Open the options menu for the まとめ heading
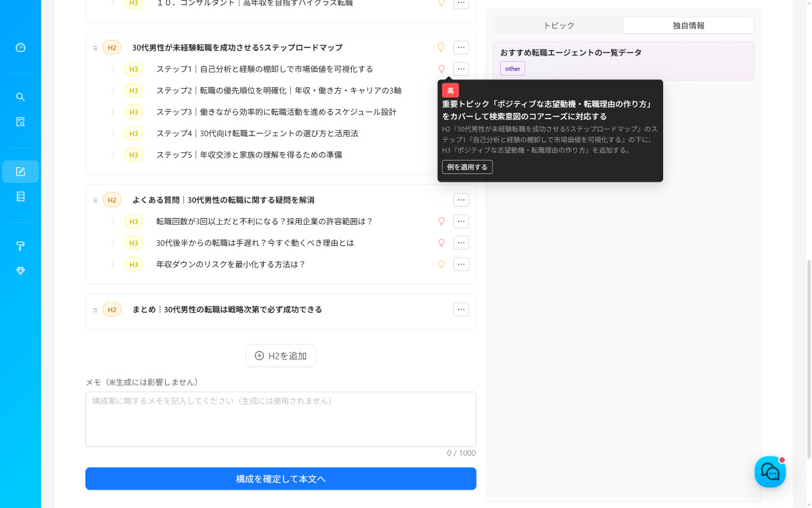Viewport: 812px width, 508px height. (x=461, y=309)
